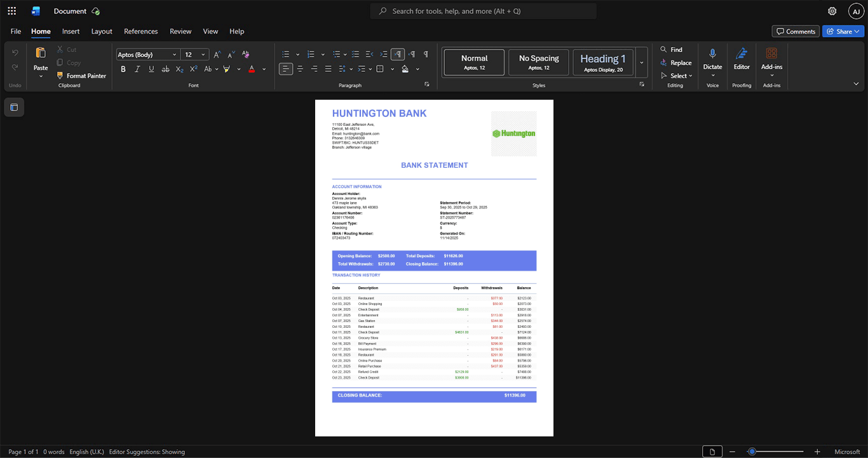Open the app launcher grid icon

[x=11, y=11]
